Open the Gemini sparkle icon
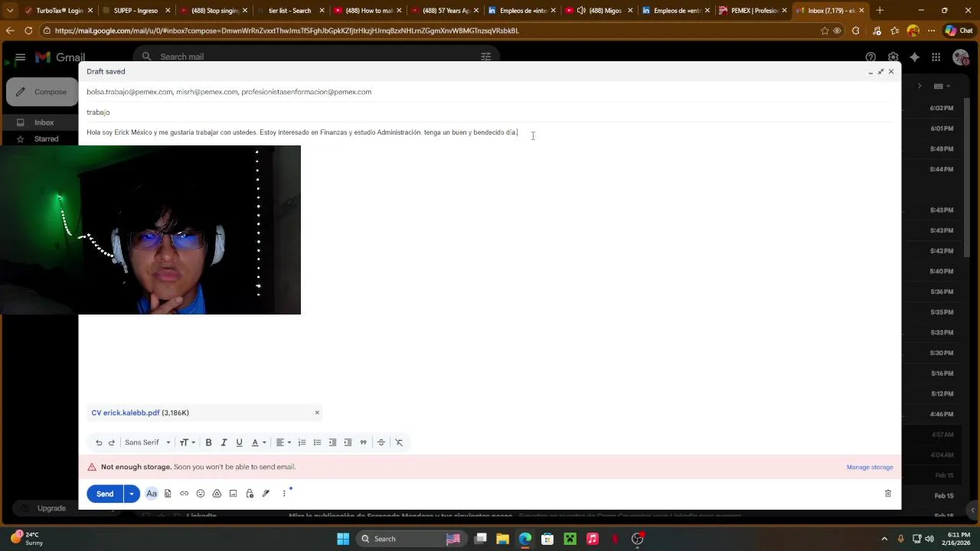 point(914,57)
